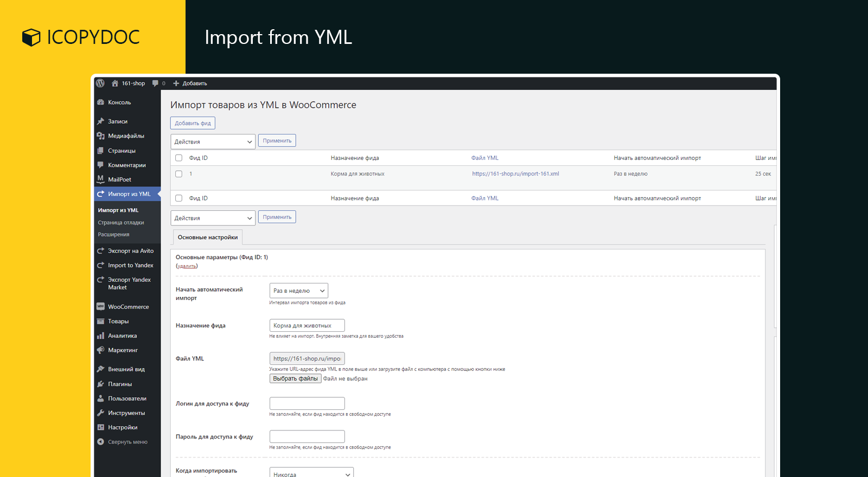This screenshot has height=477, width=868.
Task: Open the Страница отладки submenu item
Action: coord(121,223)
